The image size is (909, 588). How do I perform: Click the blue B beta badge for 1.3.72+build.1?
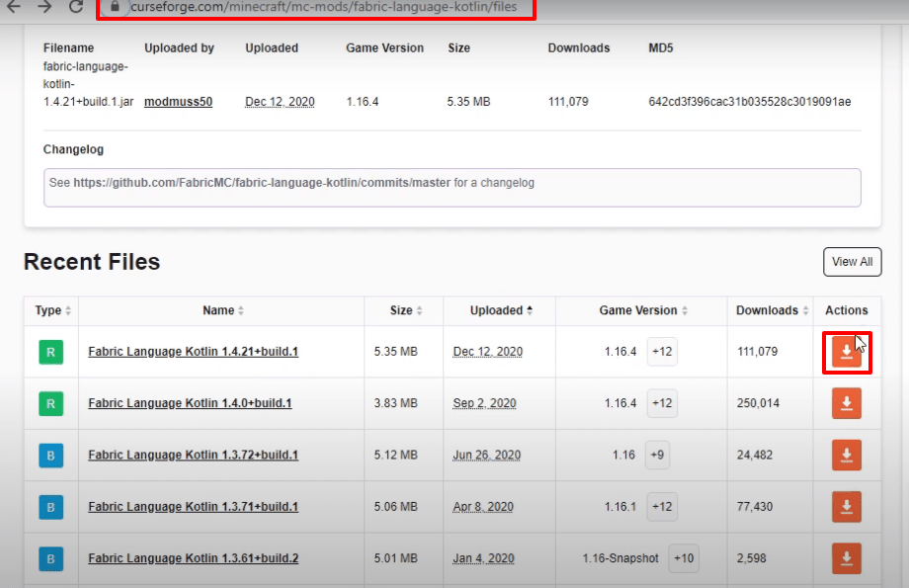pyautogui.click(x=51, y=456)
